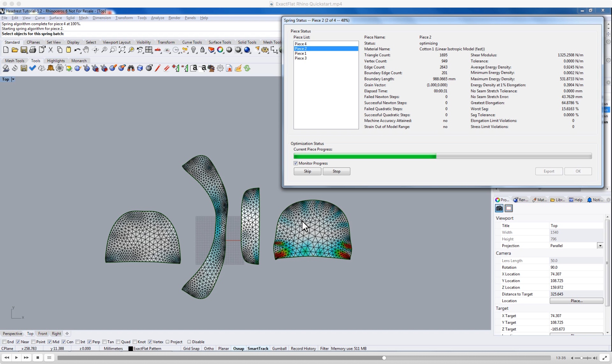Click the blue checkmark icon
The width and height of the screenshot is (612, 364).
(x=33, y=68)
